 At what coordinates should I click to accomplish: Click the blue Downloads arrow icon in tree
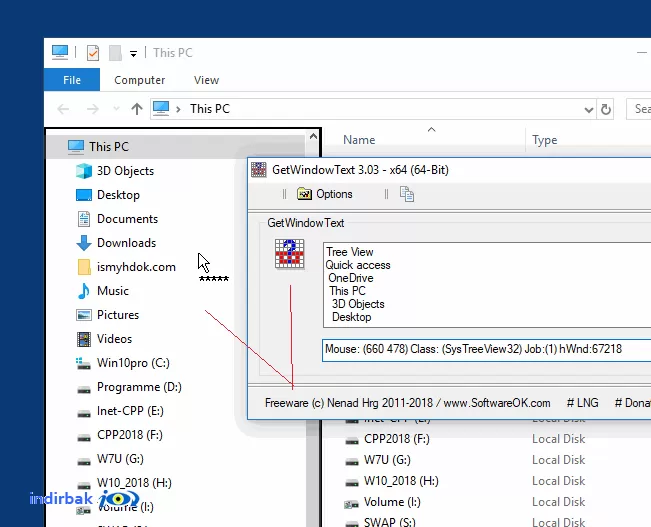pos(84,243)
